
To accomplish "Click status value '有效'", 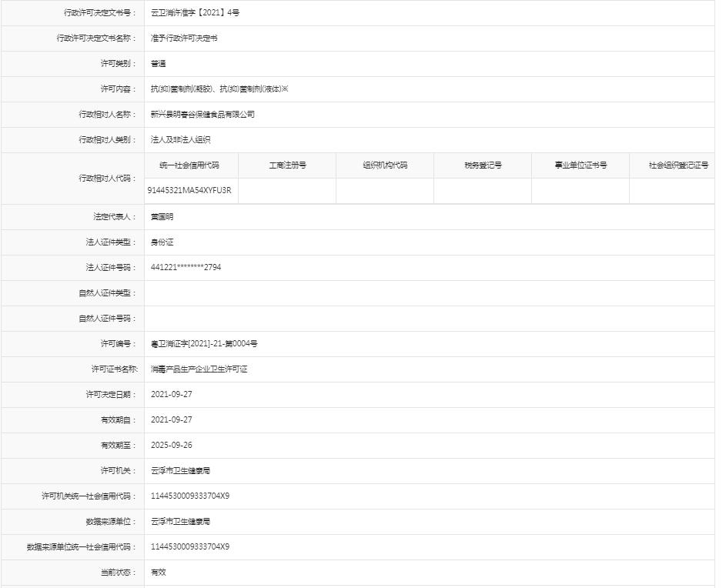I will pyautogui.click(x=158, y=573).
